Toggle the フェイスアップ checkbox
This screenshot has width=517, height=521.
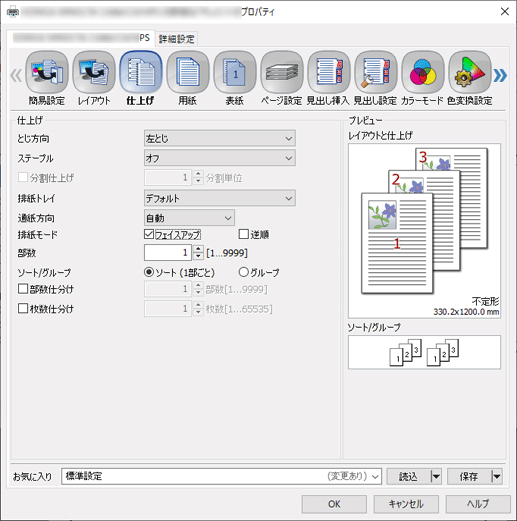[149, 234]
